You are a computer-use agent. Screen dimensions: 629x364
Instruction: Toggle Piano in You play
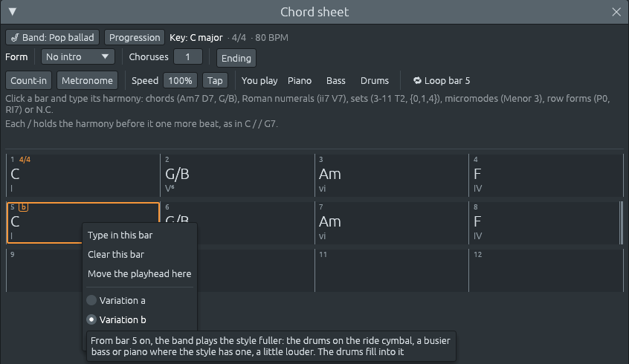pyautogui.click(x=300, y=80)
